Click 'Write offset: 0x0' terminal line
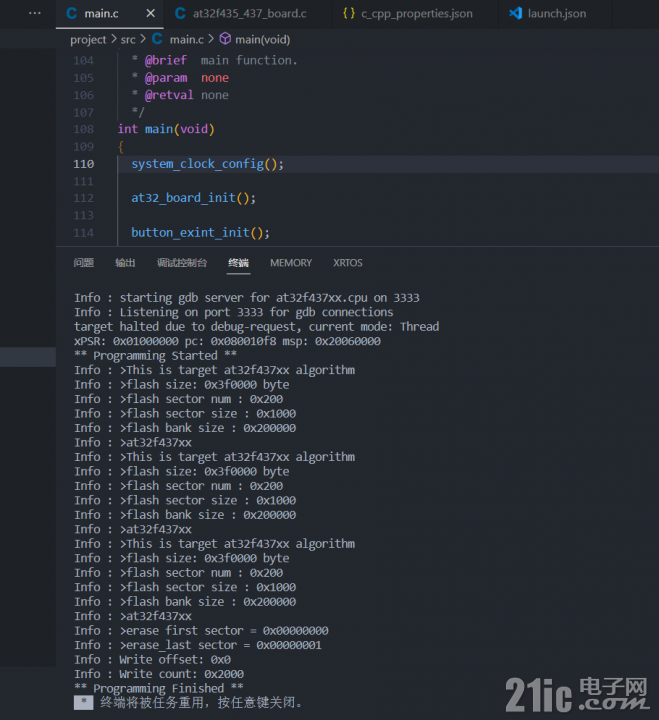Viewport: 659px width, 720px height. 152,660
